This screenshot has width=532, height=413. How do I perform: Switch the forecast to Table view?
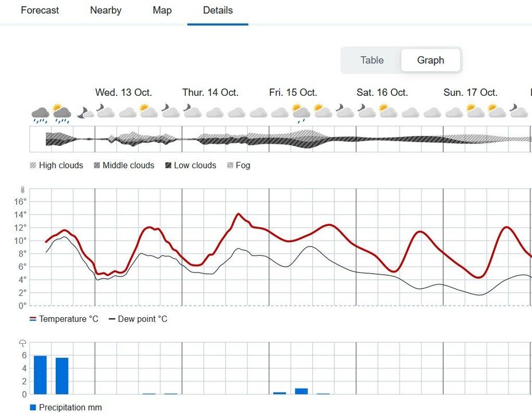[372, 60]
